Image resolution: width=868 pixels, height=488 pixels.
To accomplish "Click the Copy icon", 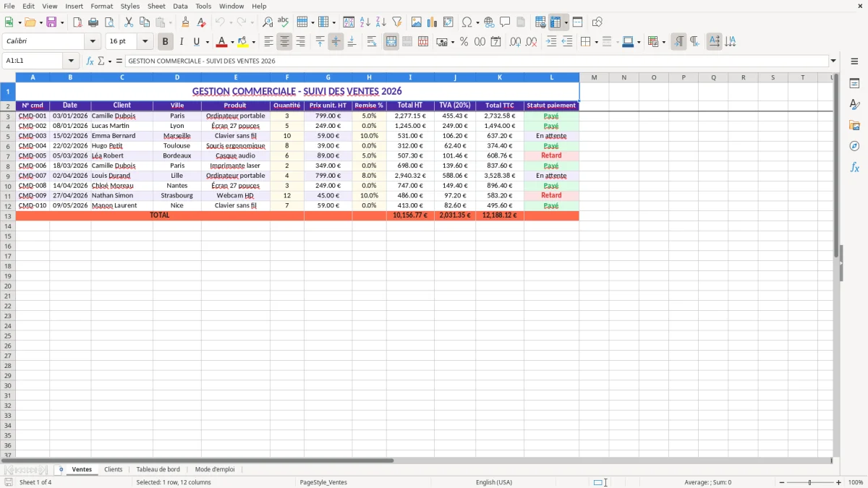I will pyautogui.click(x=144, y=22).
